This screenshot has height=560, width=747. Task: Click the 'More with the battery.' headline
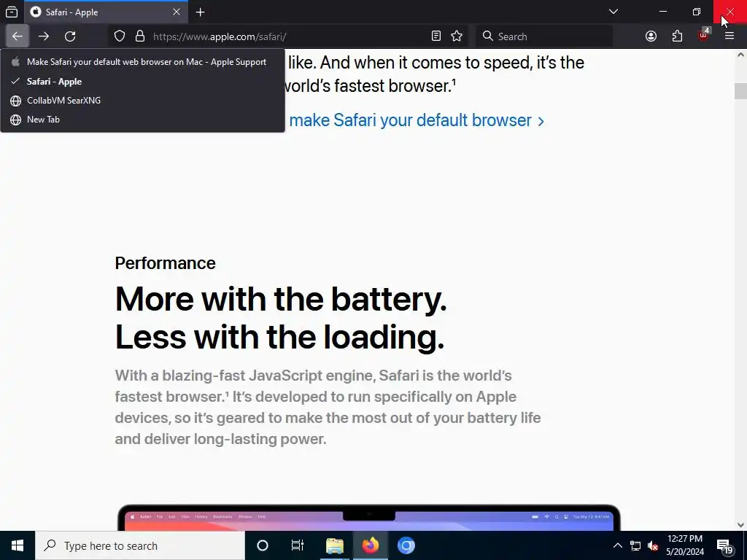point(281,300)
